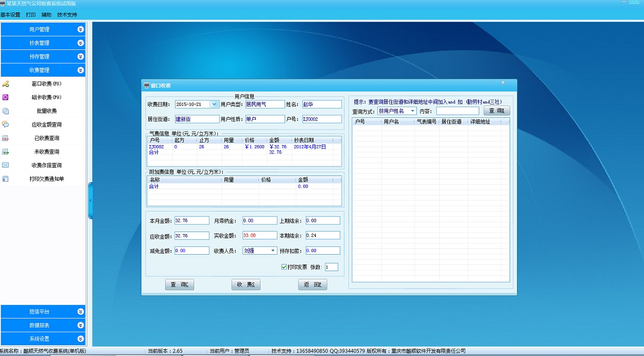644x356 pixels.
Task: Click the 查询 button at the dialog bottom
Action: 180,284
